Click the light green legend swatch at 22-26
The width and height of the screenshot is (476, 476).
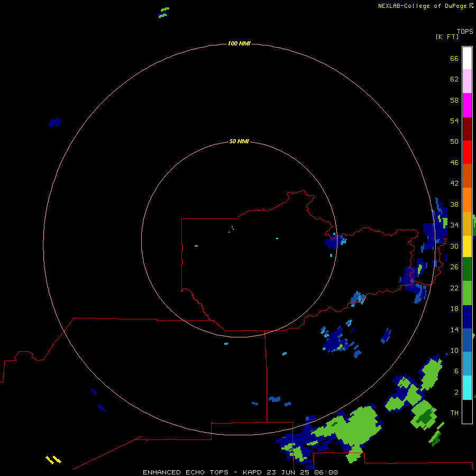pyautogui.click(x=467, y=293)
